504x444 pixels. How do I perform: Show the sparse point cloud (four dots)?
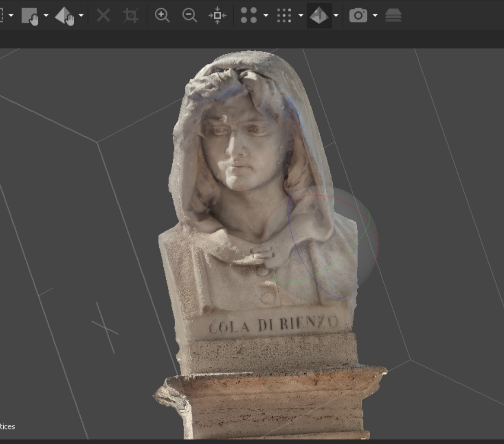pyautogui.click(x=248, y=15)
